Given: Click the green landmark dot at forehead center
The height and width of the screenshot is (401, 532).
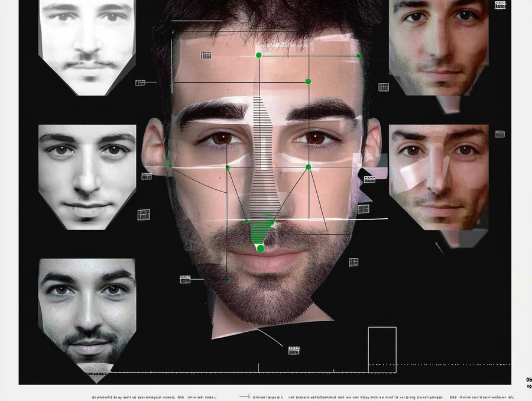Looking at the screenshot, I should (x=258, y=55).
